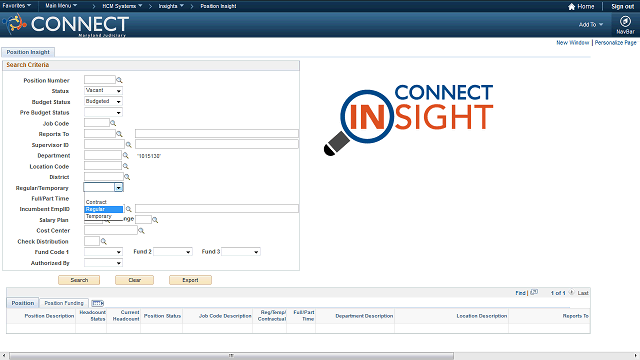
Task: Open Pre Budget Status dropdown
Action: [103, 112]
